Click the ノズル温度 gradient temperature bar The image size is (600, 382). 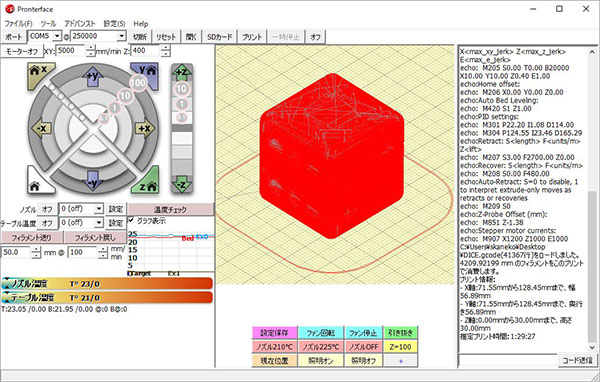pos(107,284)
